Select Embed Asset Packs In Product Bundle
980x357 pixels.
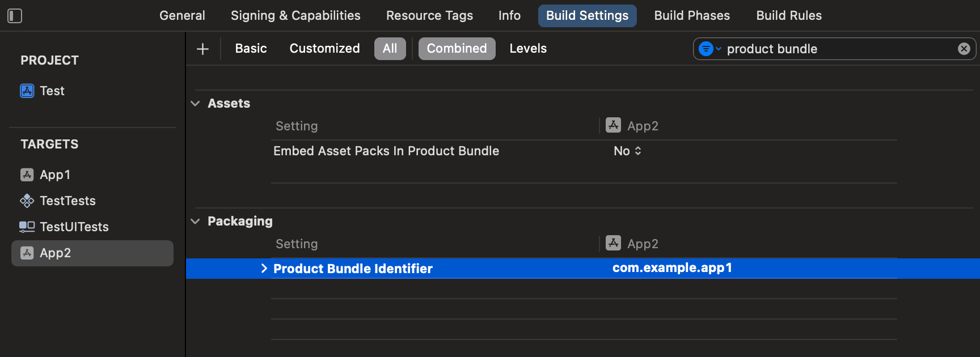(386, 151)
